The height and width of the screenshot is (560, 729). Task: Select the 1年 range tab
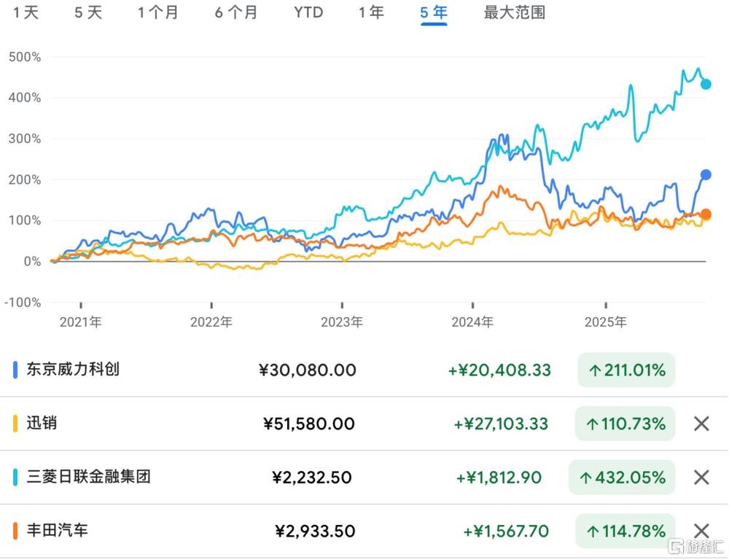coord(371,13)
